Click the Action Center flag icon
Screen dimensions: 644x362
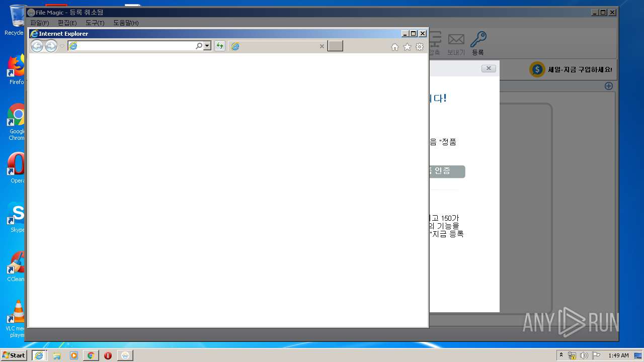click(x=596, y=355)
